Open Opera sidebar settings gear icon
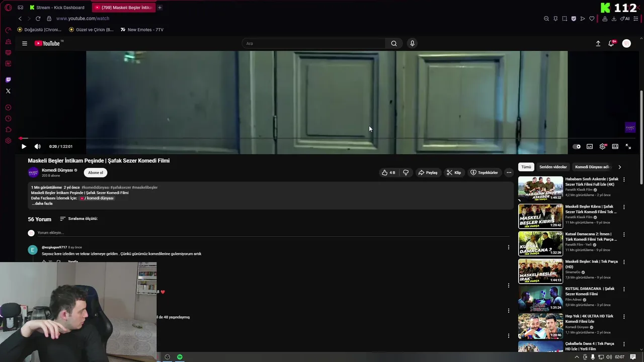 pyautogui.click(x=8, y=141)
